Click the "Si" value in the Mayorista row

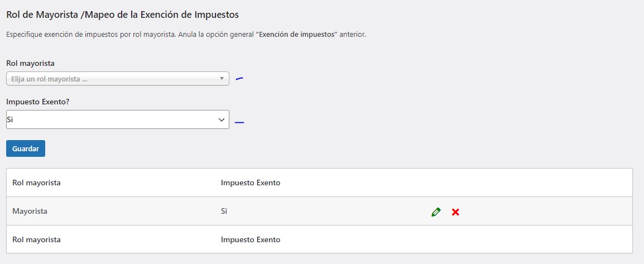pos(224,212)
